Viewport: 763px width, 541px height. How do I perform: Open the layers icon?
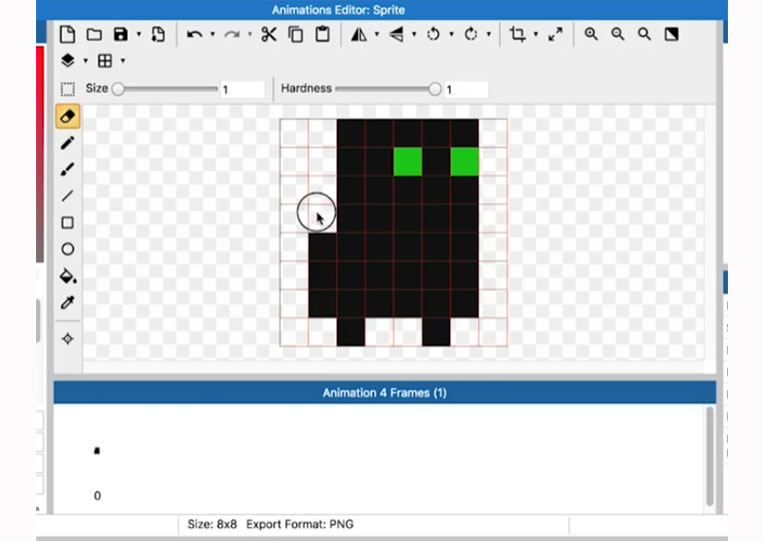[x=68, y=61]
